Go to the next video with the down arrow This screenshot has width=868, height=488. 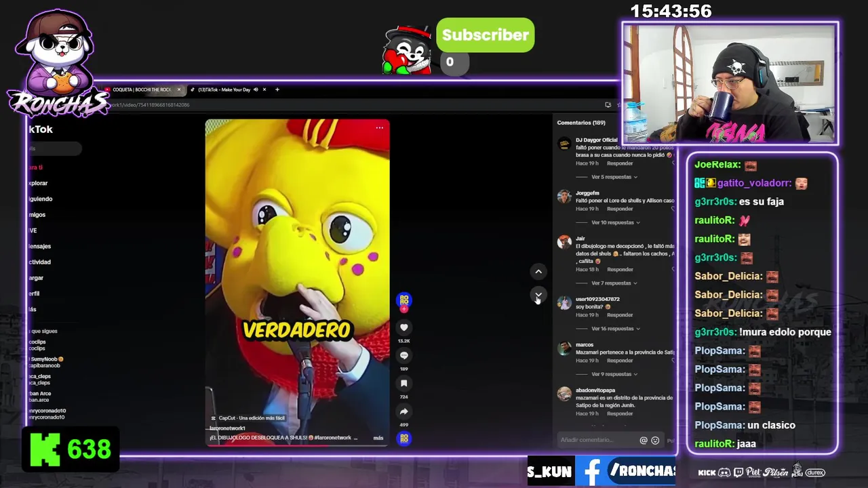point(538,296)
